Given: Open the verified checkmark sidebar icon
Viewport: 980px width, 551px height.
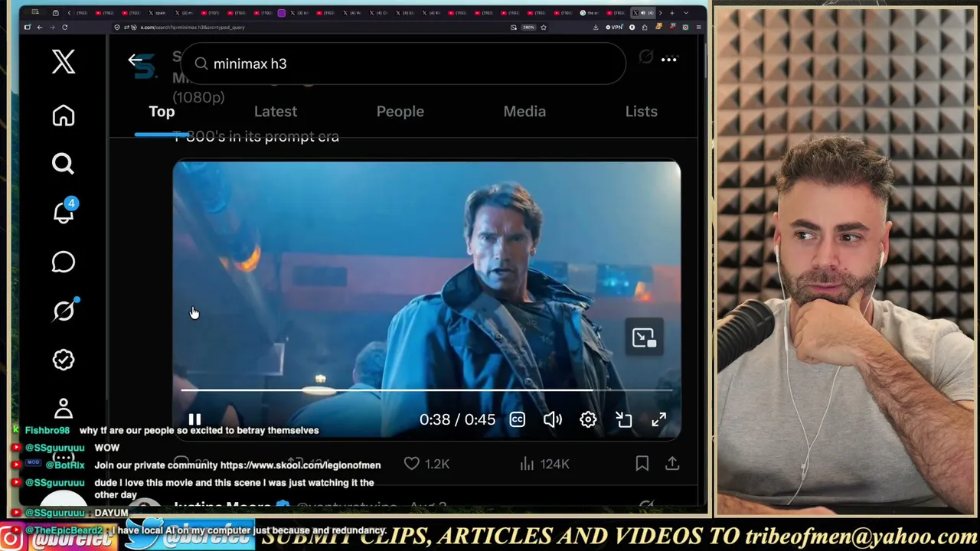Looking at the screenshot, I should pyautogui.click(x=64, y=360).
